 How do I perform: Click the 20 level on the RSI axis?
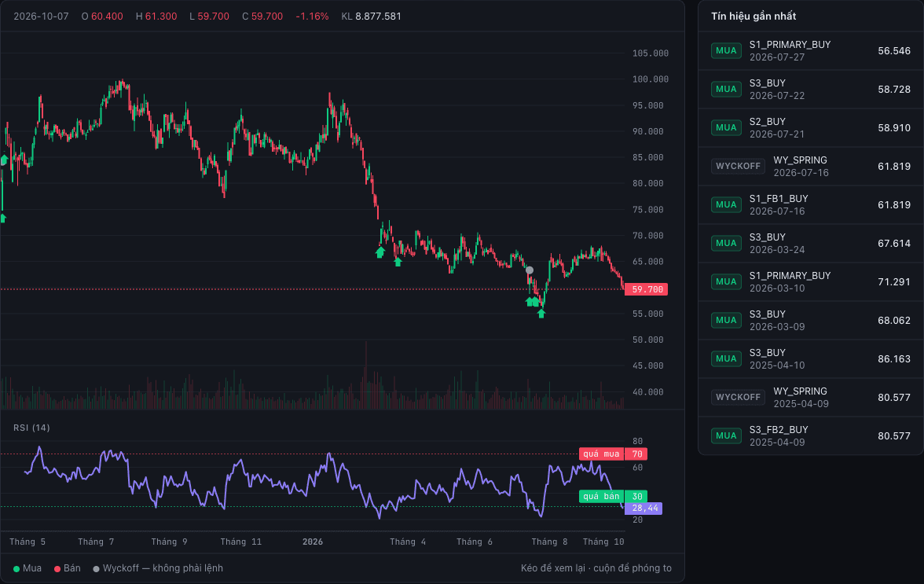[x=638, y=520]
